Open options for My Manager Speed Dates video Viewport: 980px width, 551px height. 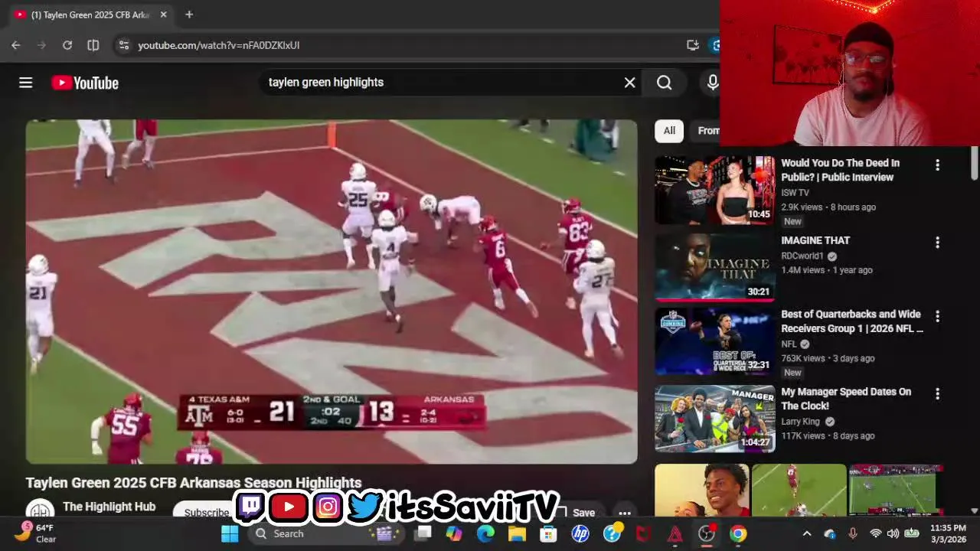tap(937, 393)
